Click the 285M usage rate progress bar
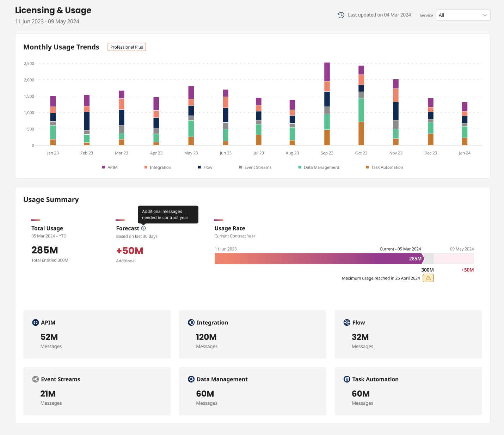 [x=319, y=259]
